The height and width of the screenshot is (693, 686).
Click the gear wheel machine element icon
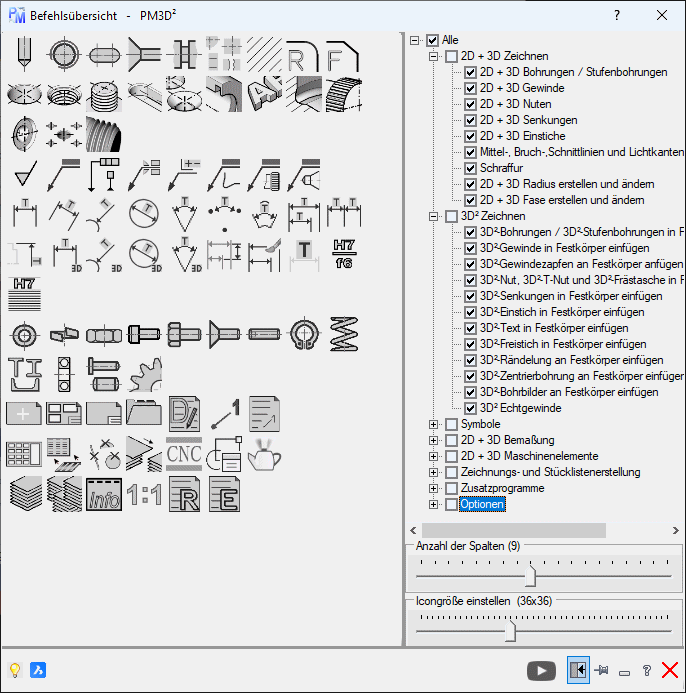click(144, 373)
